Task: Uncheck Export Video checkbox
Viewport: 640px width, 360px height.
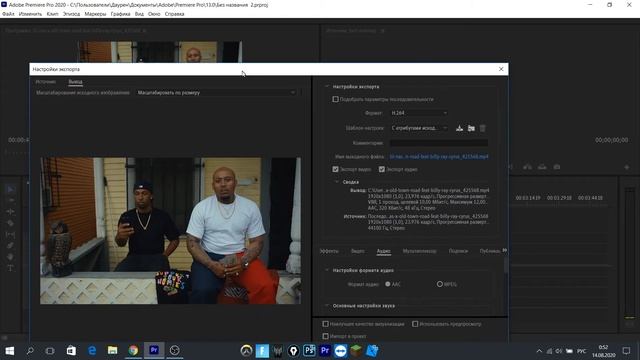Action: point(336,169)
